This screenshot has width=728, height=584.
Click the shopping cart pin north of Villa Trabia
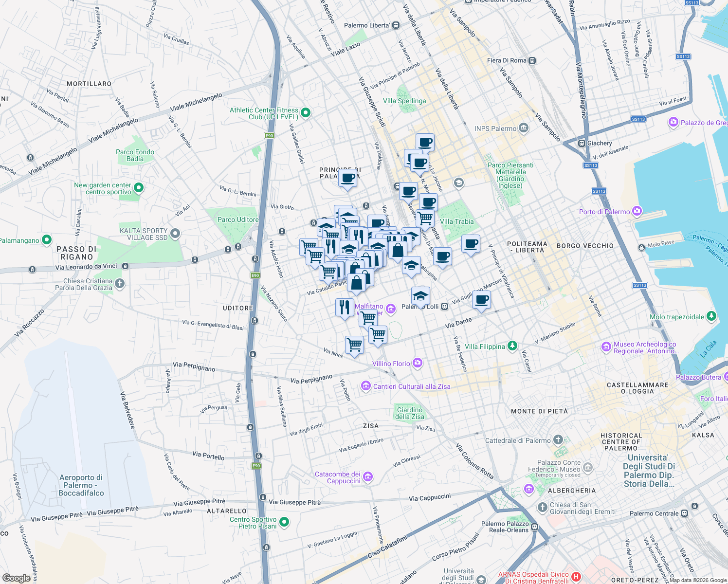[x=425, y=218]
